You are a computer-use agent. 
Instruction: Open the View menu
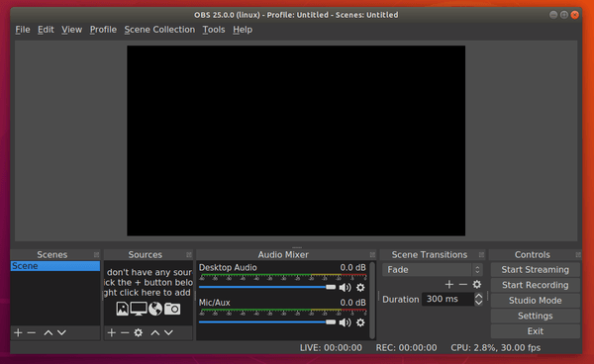(71, 30)
